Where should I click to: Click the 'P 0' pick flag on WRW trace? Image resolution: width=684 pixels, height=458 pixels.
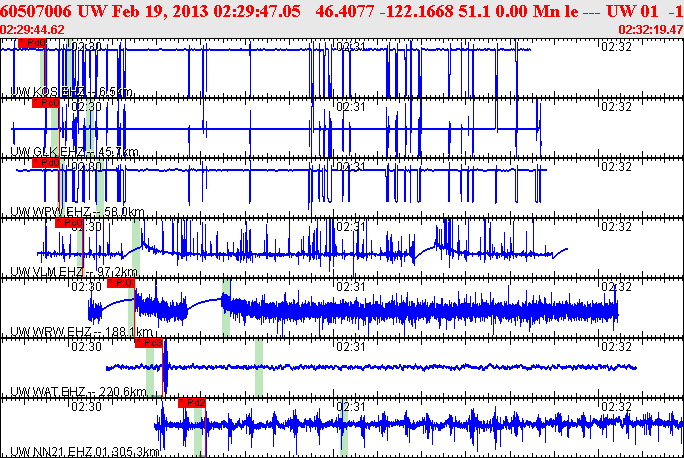click(x=121, y=283)
